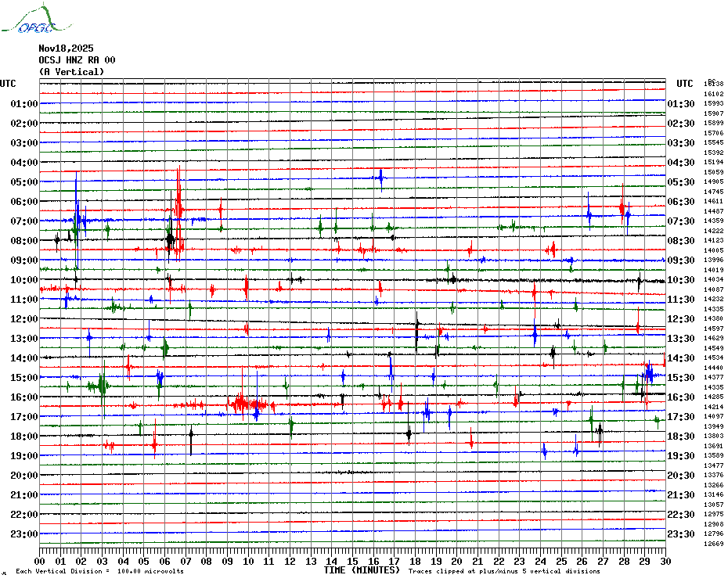The width and height of the screenshot is (728, 582).
Task: Click the (A Vertical) channel label
Action: click(71, 72)
